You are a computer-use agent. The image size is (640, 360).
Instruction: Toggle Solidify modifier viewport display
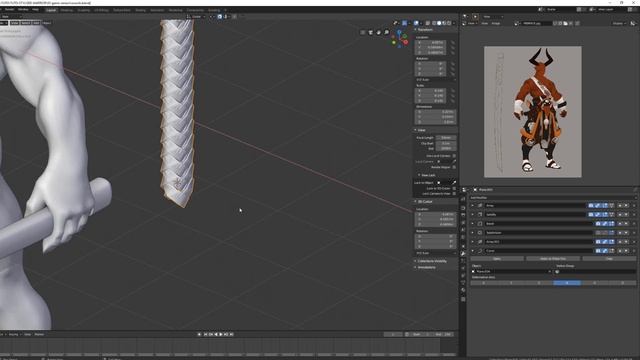(598, 214)
